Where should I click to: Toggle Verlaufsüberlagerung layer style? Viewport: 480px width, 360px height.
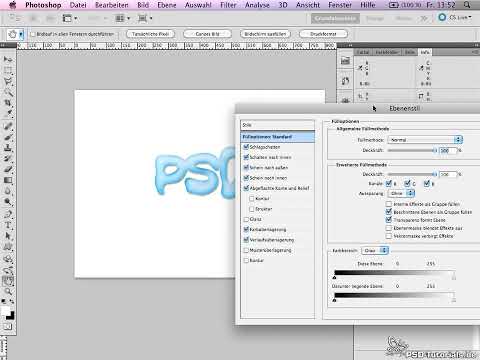click(x=246, y=240)
